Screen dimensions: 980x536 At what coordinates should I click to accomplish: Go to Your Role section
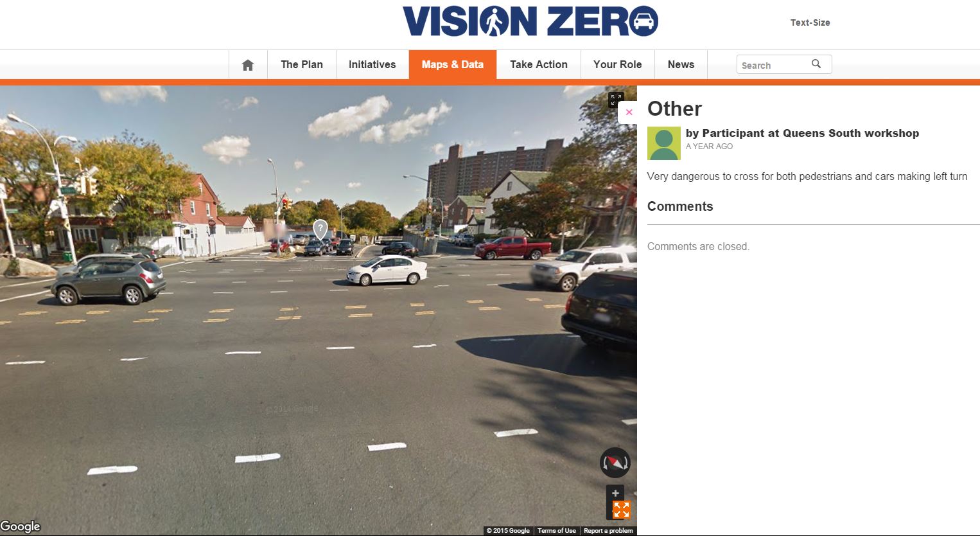618,64
